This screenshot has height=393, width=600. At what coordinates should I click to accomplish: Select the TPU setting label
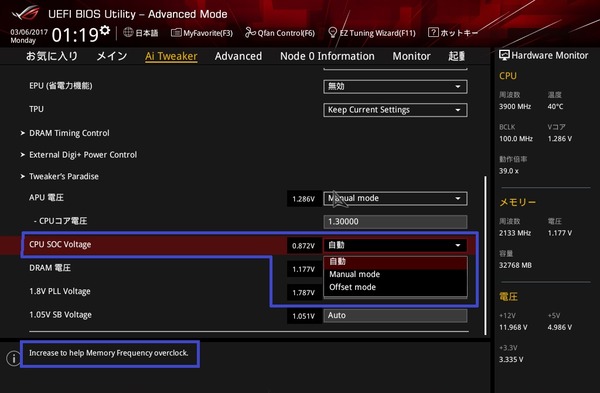(x=36, y=109)
